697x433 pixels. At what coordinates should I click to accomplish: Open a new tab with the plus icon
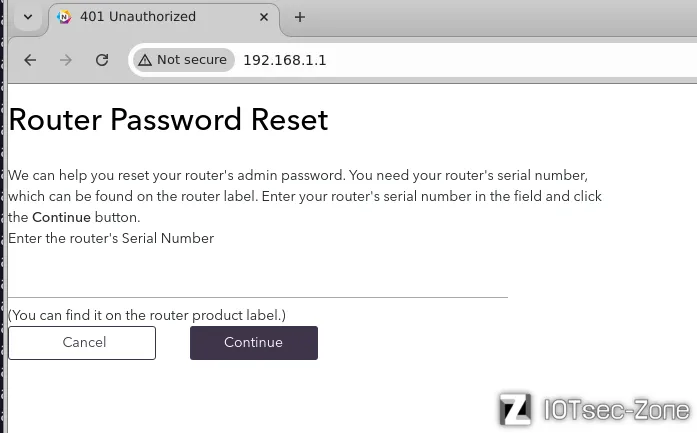coord(300,17)
